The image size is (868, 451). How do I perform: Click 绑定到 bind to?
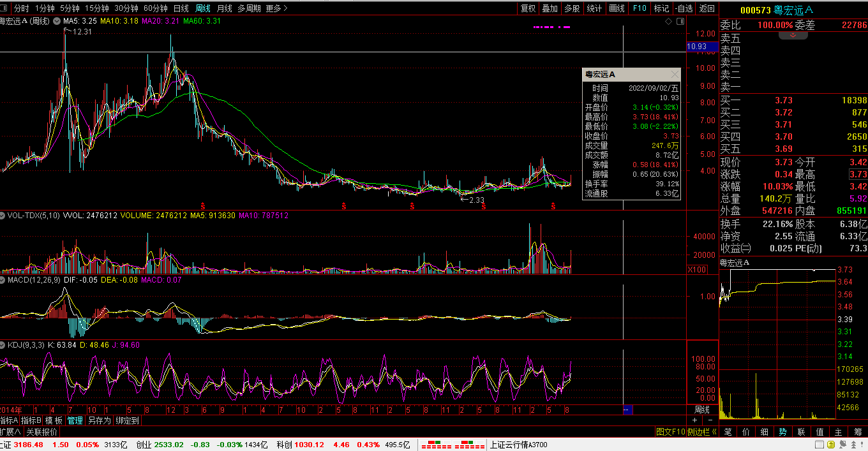pos(127,421)
